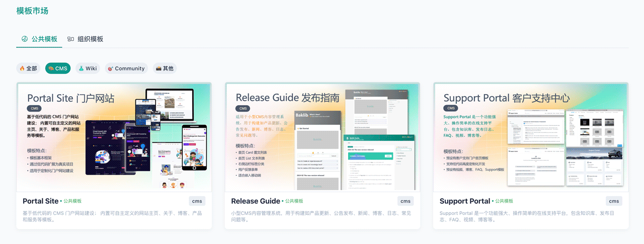Click the cms tag on Release Guide card
The image size is (644, 244).
tap(406, 201)
